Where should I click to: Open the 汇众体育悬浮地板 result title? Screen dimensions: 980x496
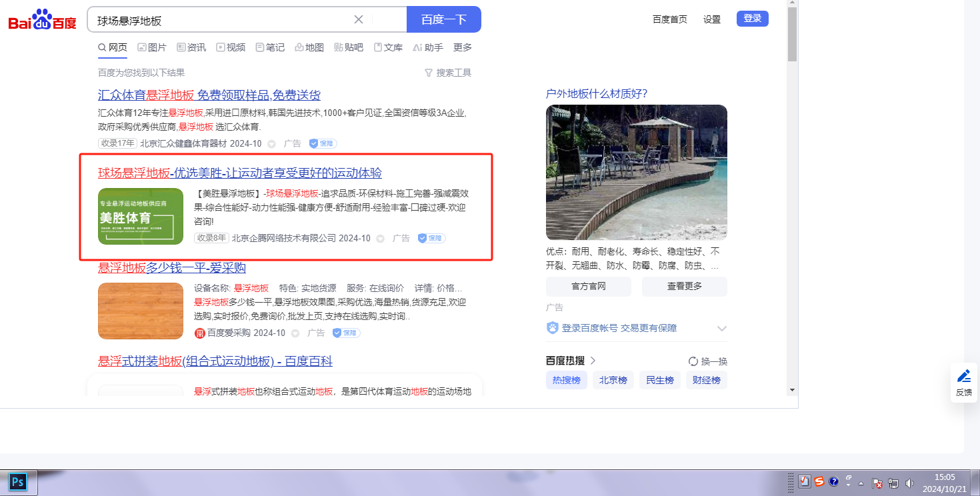click(x=209, y=95)
